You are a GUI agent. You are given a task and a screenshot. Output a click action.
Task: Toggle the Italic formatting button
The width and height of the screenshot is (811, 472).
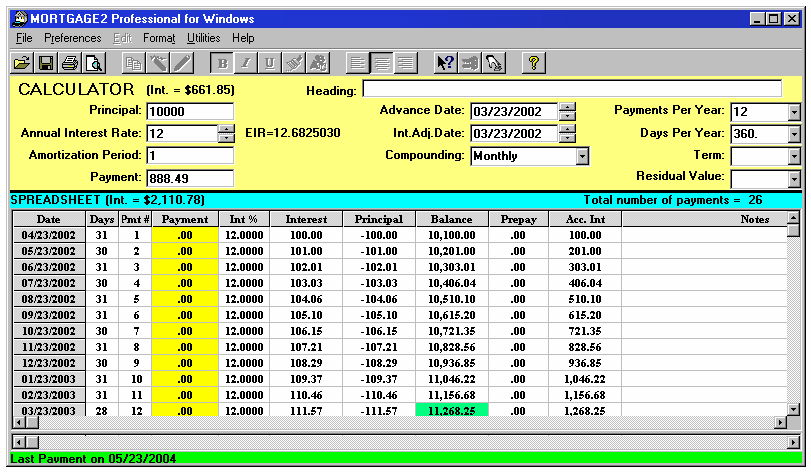click(x=246, y=63)
